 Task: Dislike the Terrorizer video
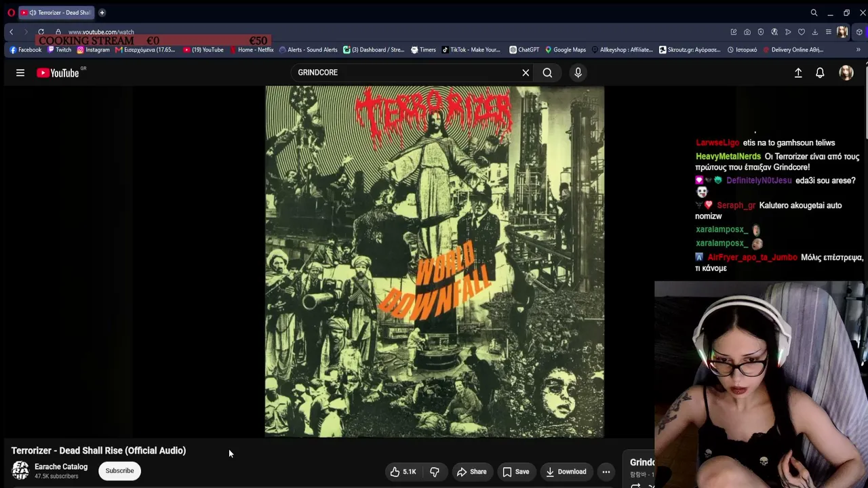click(435, 472)
